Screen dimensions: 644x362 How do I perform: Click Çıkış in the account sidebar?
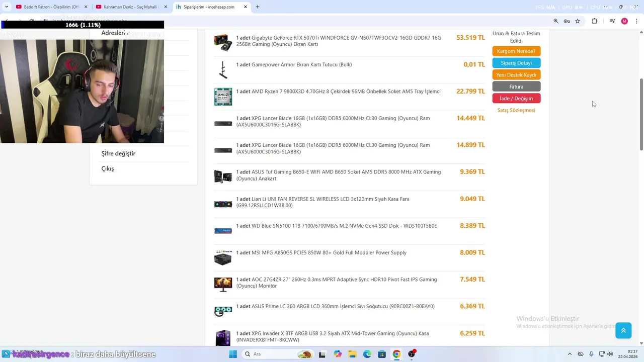point(108,168)
